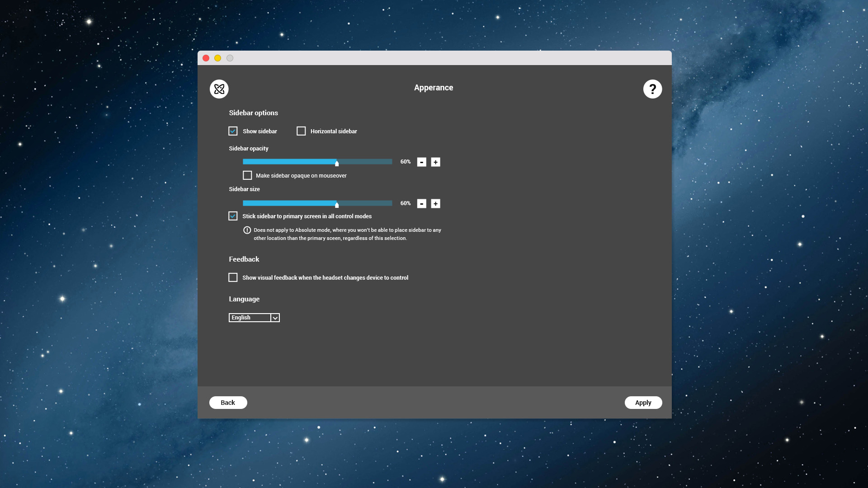
Task: Click the decrease sidebar opacity button
Action: click(422, 162)
